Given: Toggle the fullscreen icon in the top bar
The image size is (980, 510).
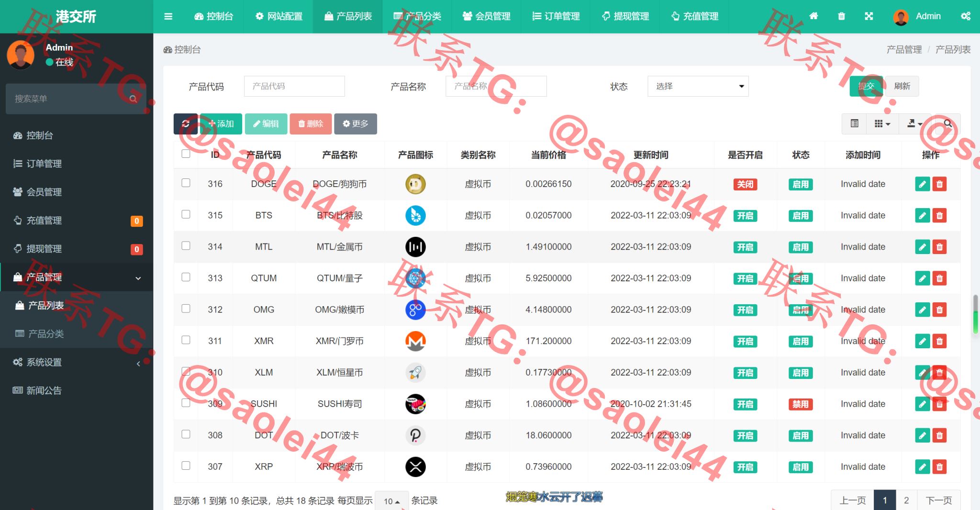Looking at the screenshot, I should (869, 16).
